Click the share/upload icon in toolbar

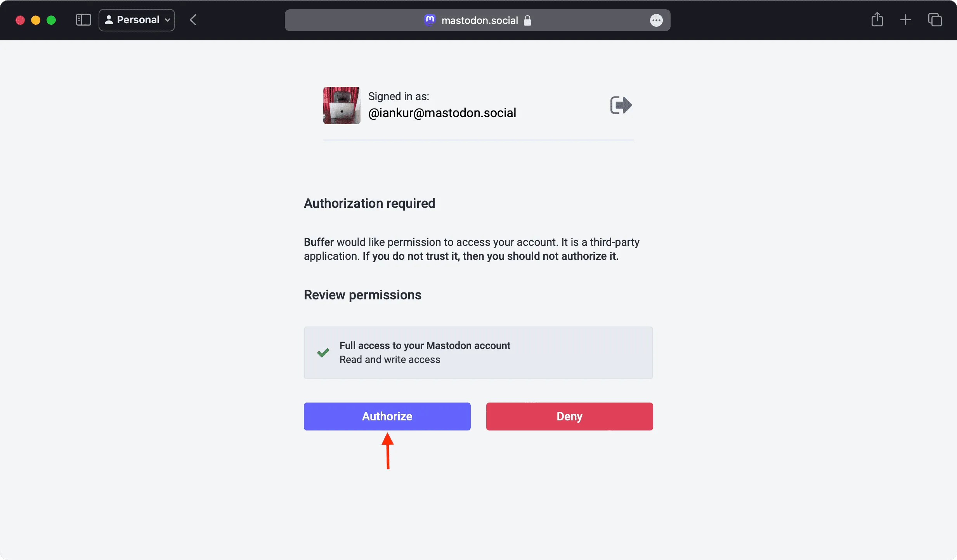877,19
